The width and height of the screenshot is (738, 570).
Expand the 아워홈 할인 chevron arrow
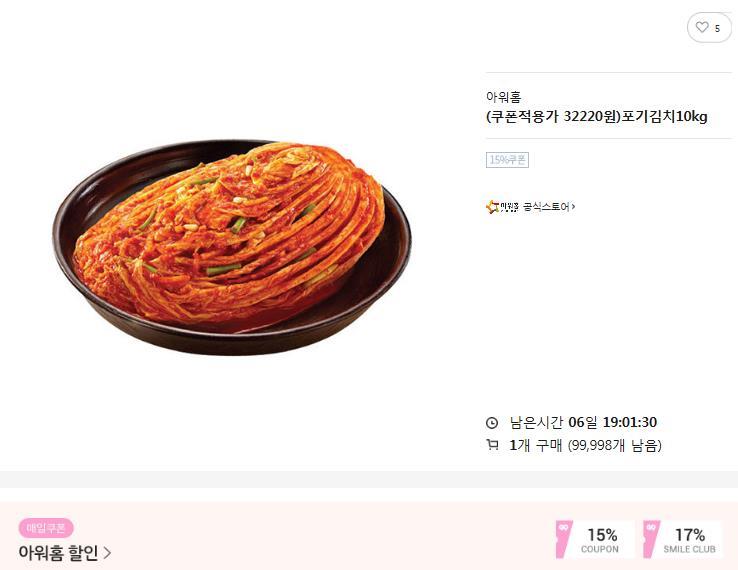[107, 553]
